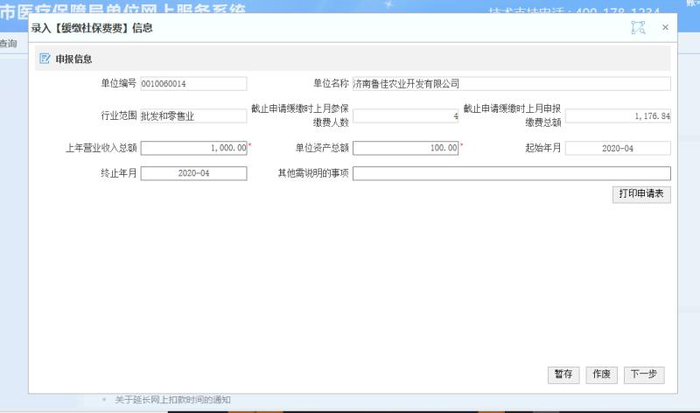This screenshot has width=700, height=413.
Task: Open the 关于延长网上扣款时间的通知 link
Action: point(173,400)
